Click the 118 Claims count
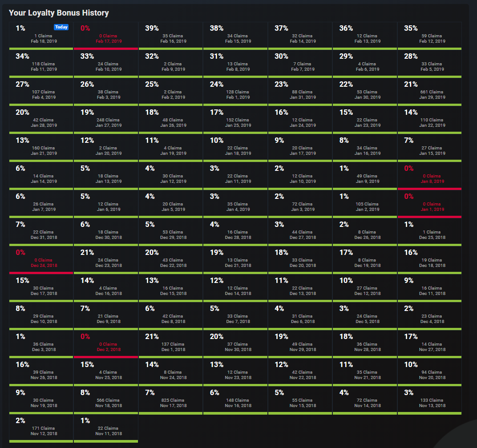The width and height of the screenshot is (477, 448). pos(44,64)
